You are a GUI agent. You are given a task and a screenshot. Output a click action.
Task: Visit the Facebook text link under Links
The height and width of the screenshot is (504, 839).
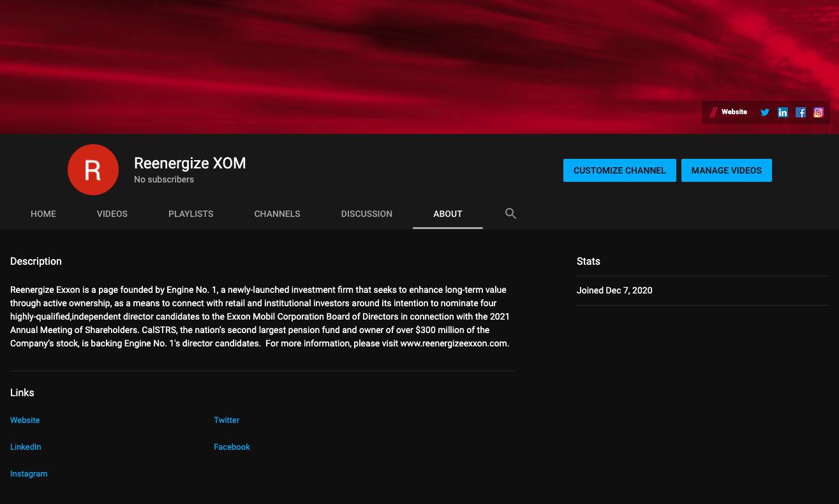(x=232, y=447)
